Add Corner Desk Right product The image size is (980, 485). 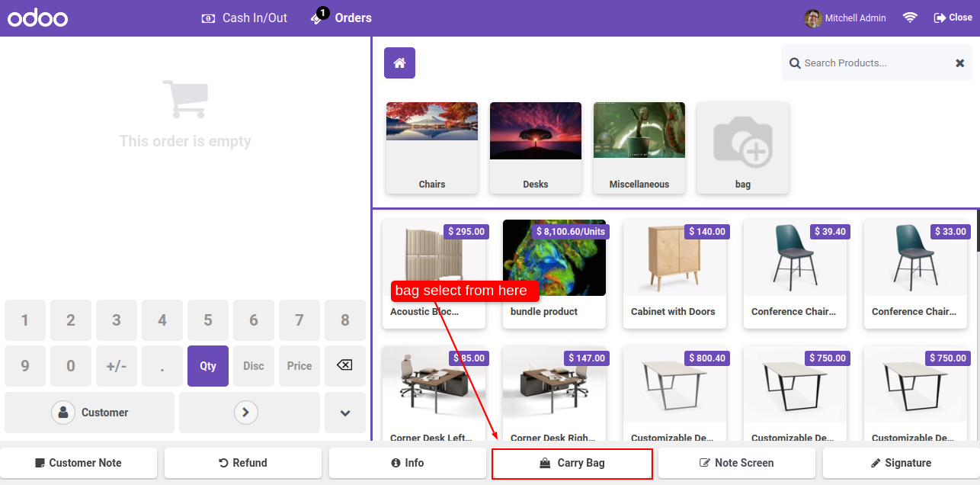click(x=554, y=393)
